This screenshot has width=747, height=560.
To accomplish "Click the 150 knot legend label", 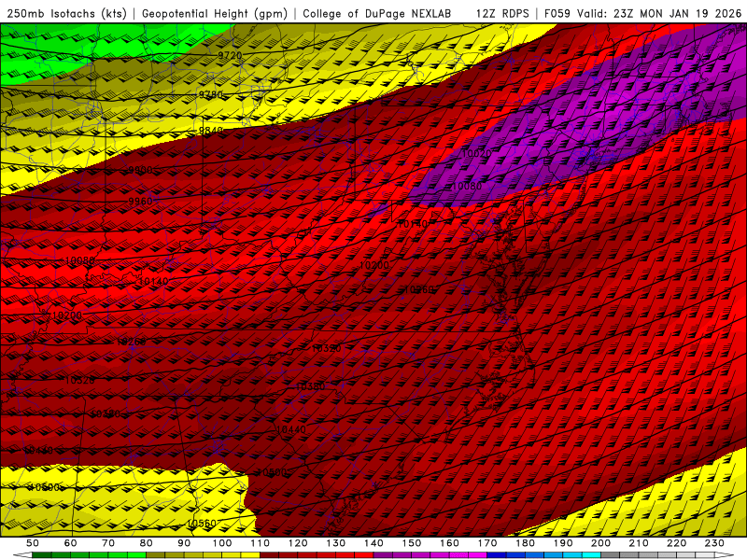I will click(x=412, y=543).
